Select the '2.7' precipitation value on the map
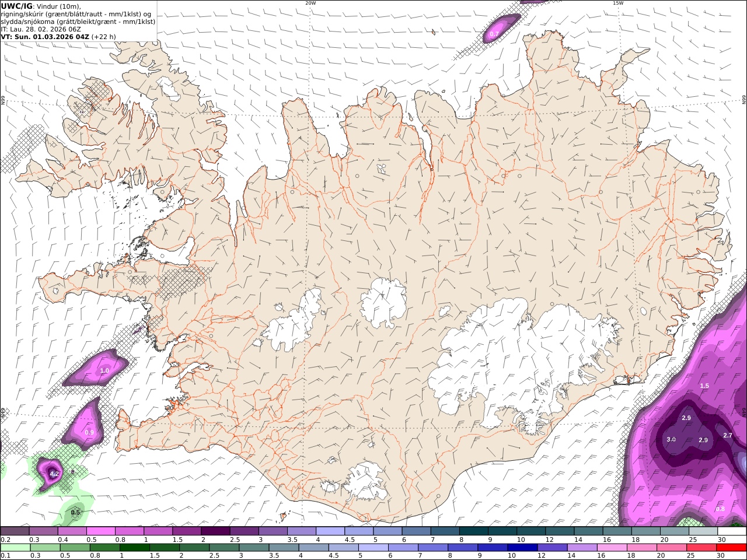The height and width of the screenshot is (560, 747). pos(728,435)
